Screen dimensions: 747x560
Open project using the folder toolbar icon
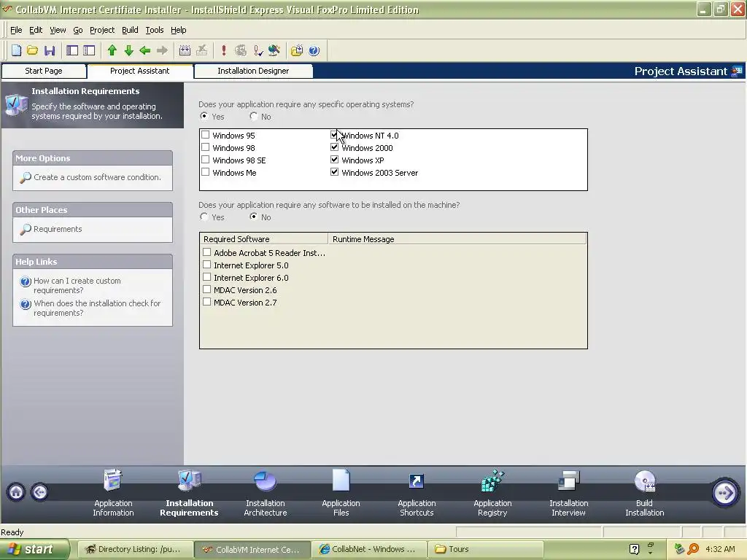[x=32, y=50]
